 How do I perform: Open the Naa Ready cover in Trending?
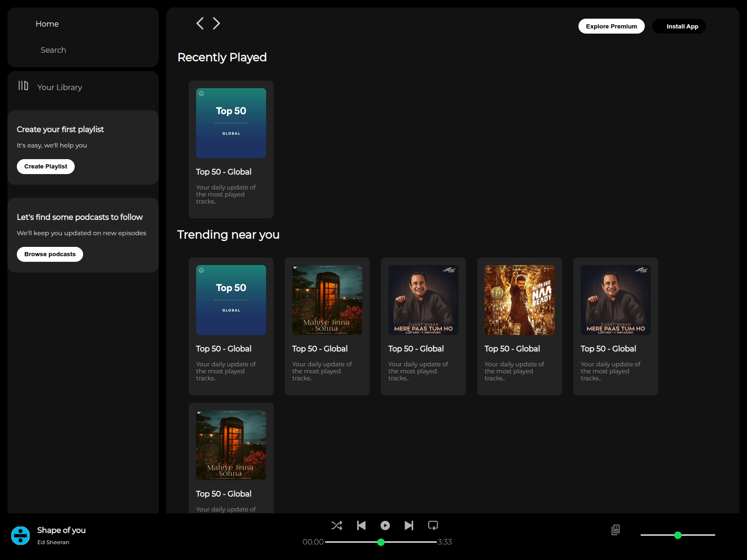click(520, 300)
